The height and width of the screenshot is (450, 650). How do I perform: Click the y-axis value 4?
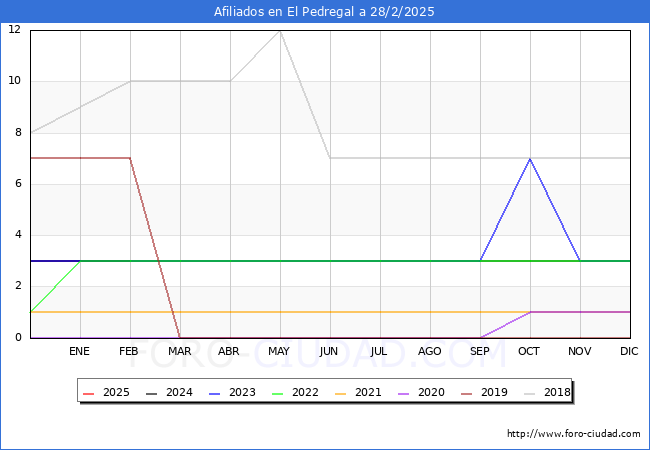[18, 235]
